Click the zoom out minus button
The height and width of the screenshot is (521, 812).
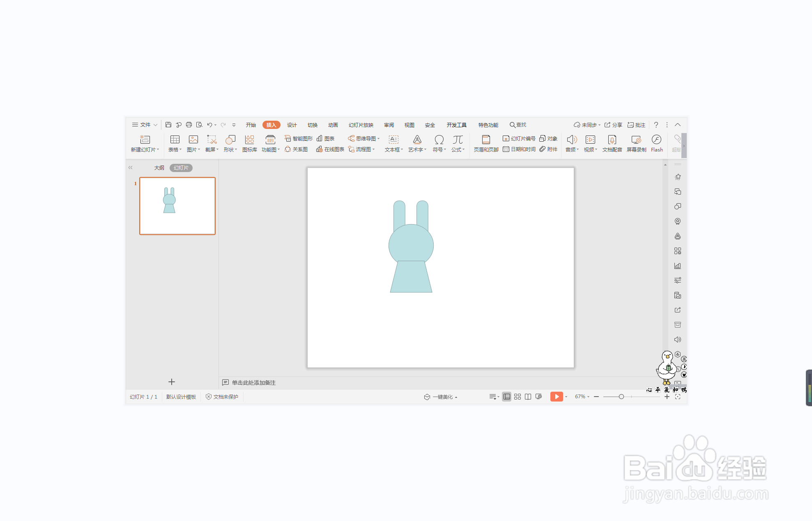point(596,397)
